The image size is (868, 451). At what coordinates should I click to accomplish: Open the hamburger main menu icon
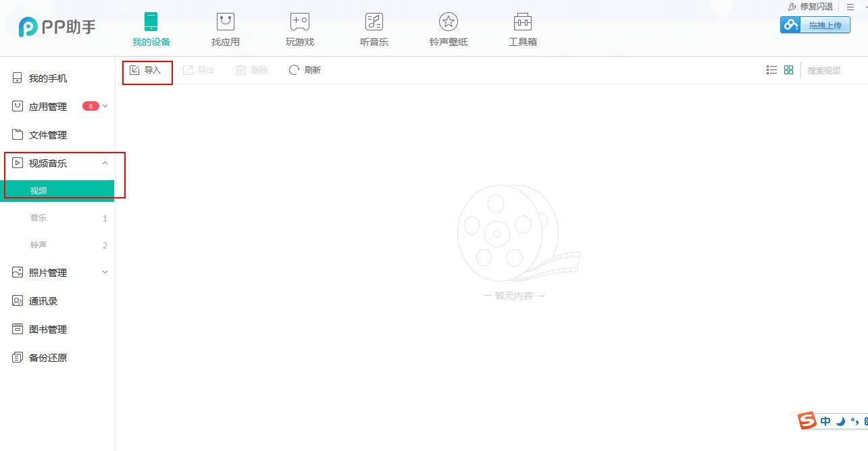(850, 6)
